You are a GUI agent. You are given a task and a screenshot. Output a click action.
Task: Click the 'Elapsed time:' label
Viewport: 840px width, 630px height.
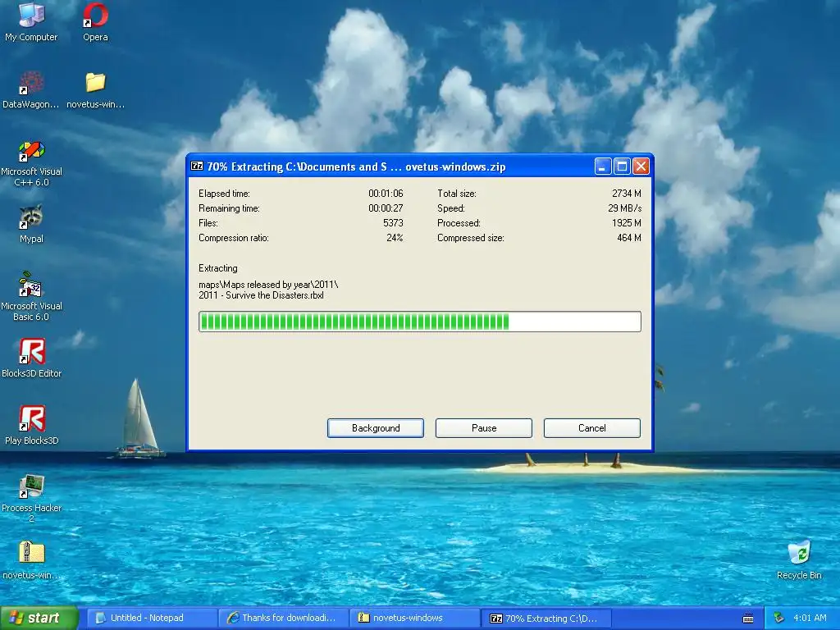[224, 194]
